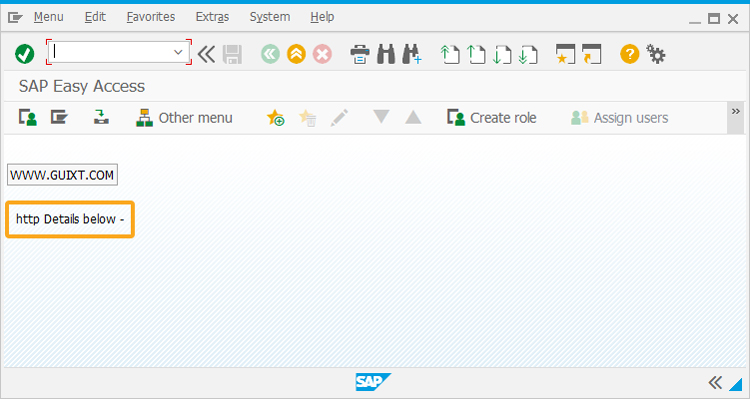
Task: Click the Delete Favorites star icon
Action: point(307,118)
